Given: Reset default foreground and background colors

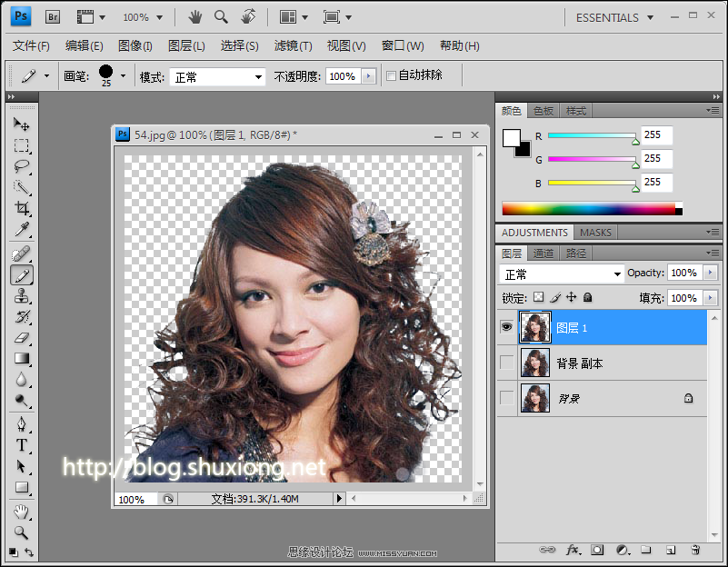Looking at the screenshot, I should (14, 552).
